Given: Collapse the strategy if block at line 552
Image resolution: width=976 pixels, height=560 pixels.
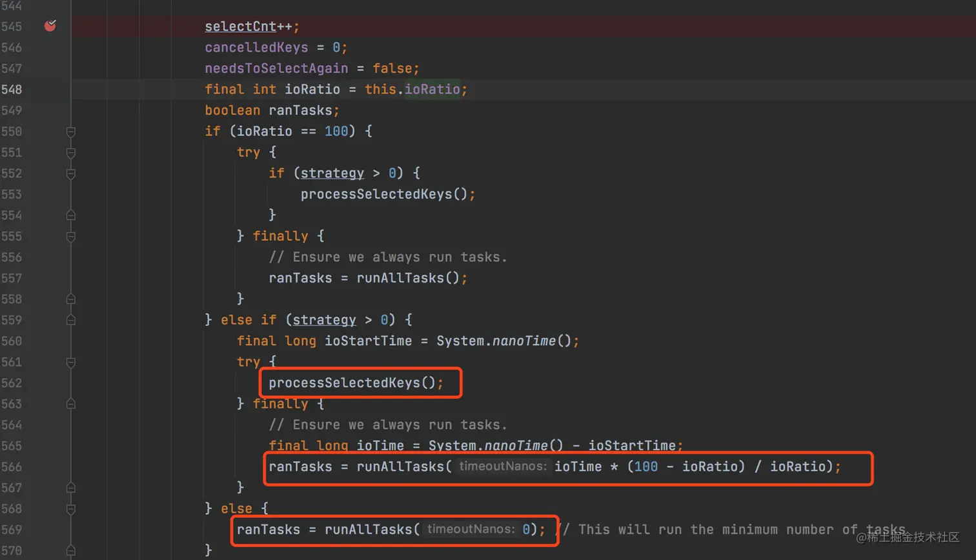Looking at the screenshot, I should pos(71,174).
